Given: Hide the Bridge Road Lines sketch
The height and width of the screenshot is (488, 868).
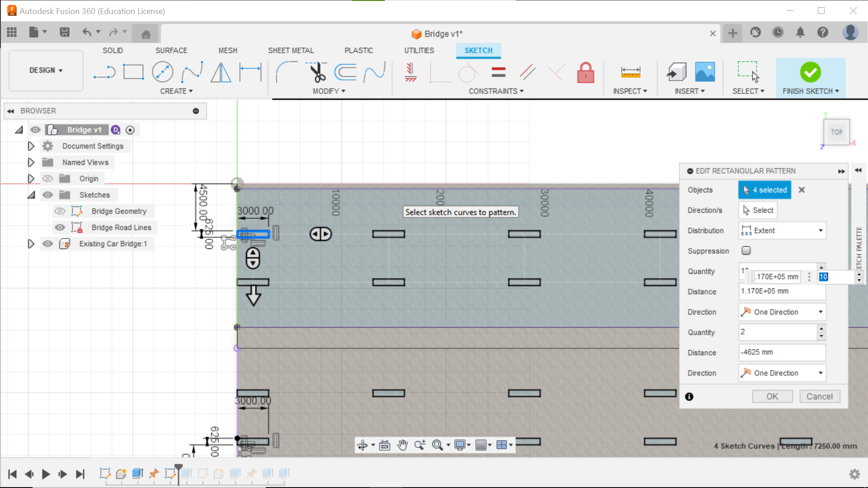Looking at the screenshot, I should (59, 227).
